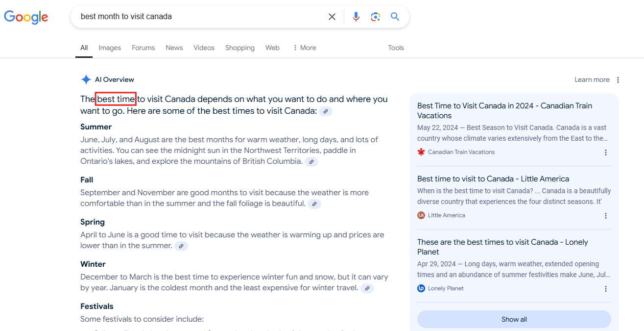Open AI Overview three-dot options menu
Screen dimensions: 644x331
(x=618, y=80)
